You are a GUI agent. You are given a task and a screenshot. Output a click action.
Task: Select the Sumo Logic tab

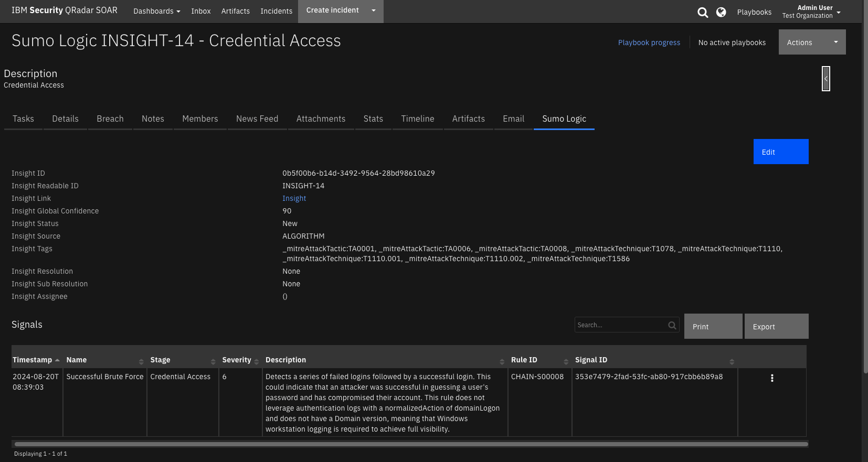tap(564, 119)
